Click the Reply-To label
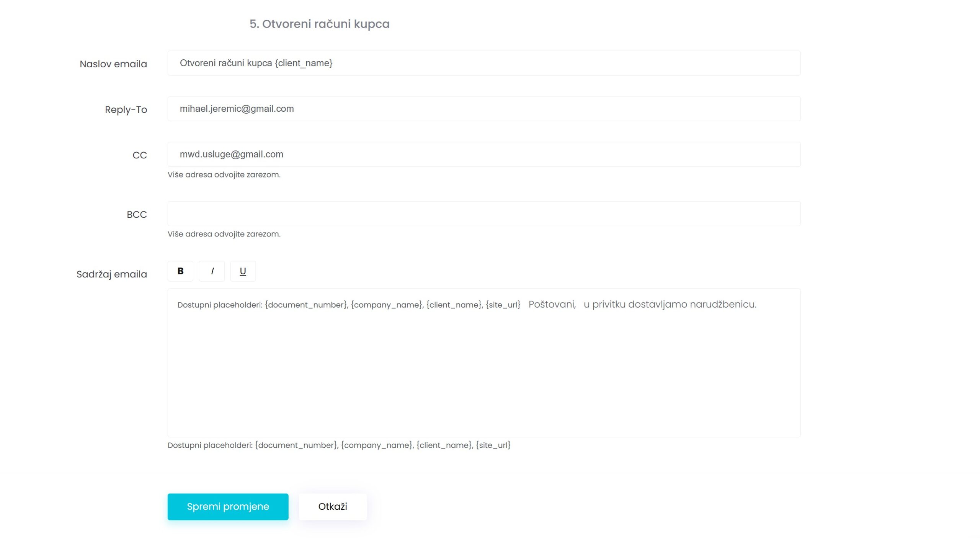Screen dimensions: 980x538 tap(126, 110)
